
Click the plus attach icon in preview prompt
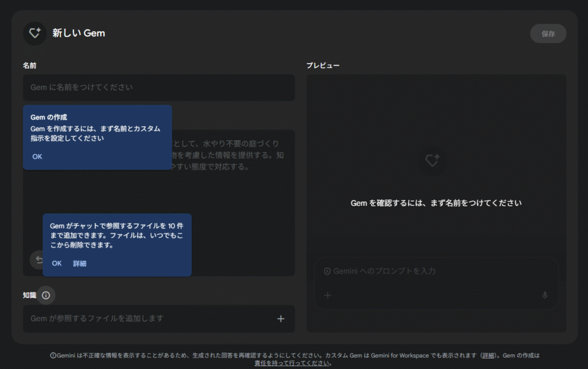(x=328, y=295)
